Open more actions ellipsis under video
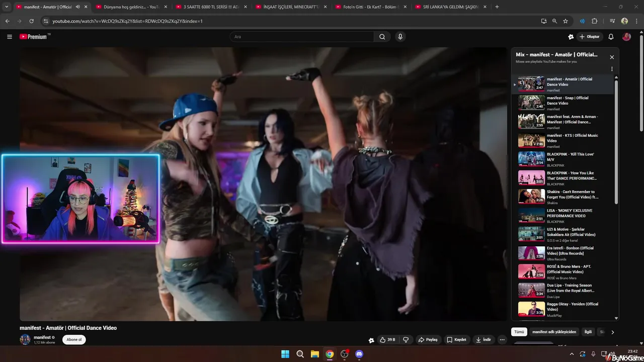 click(502, 340)
